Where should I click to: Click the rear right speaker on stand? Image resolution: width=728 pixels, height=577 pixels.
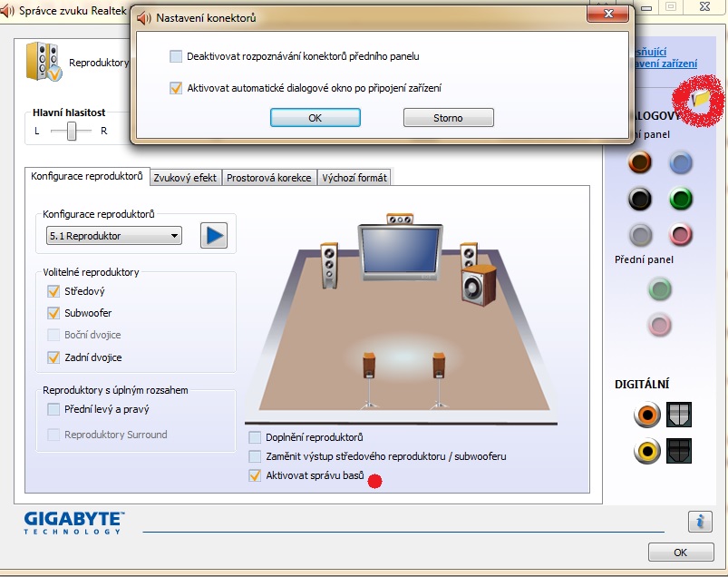point(439,380)
